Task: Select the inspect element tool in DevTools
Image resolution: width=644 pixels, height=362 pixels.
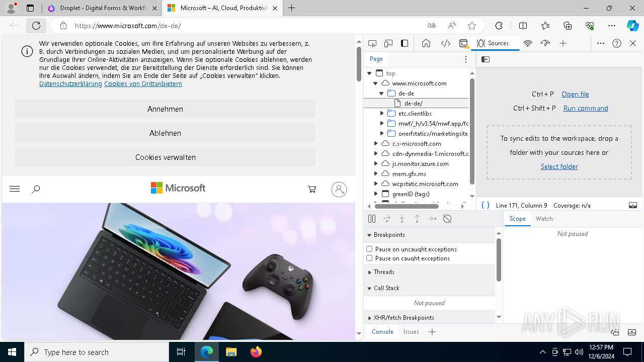Action: (372, 43)
